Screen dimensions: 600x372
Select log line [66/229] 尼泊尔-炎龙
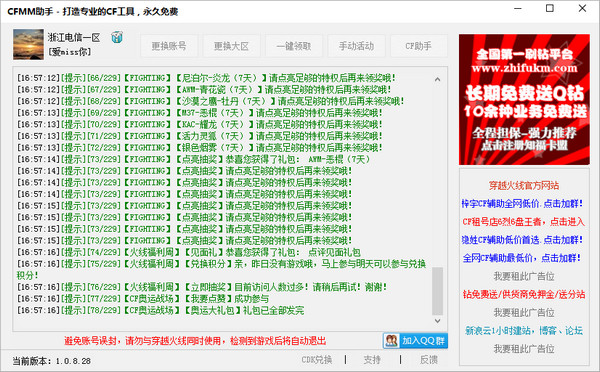206,78
